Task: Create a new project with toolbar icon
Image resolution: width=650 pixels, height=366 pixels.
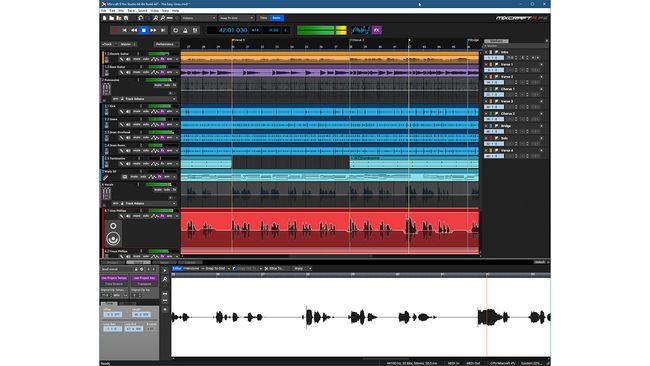Action: coord(104,18)
